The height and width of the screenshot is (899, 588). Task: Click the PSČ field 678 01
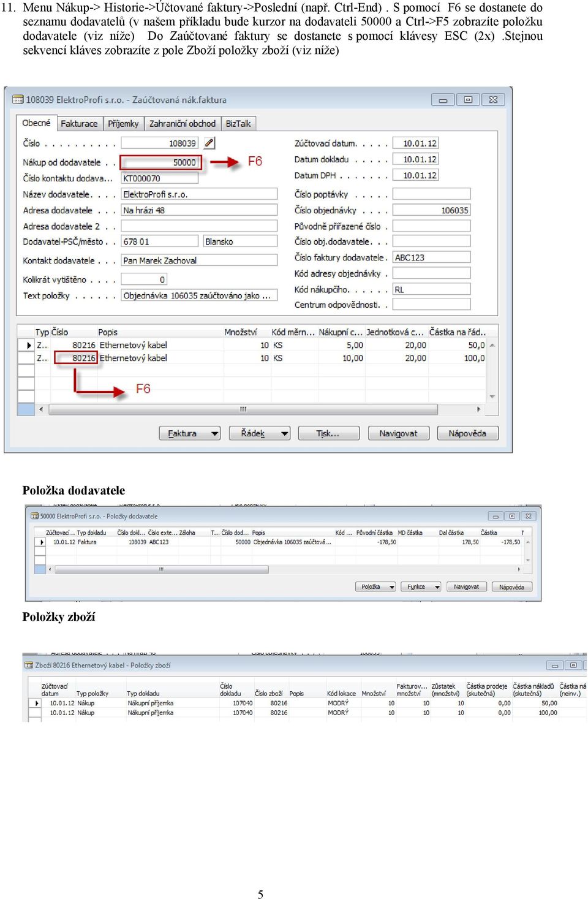(x=160, y=241)
